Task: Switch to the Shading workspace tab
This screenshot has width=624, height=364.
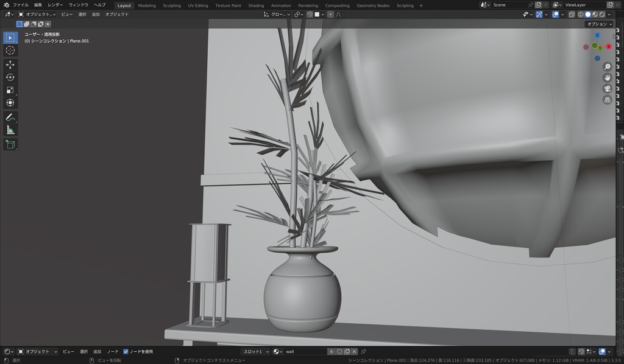Action: [256, 5]
